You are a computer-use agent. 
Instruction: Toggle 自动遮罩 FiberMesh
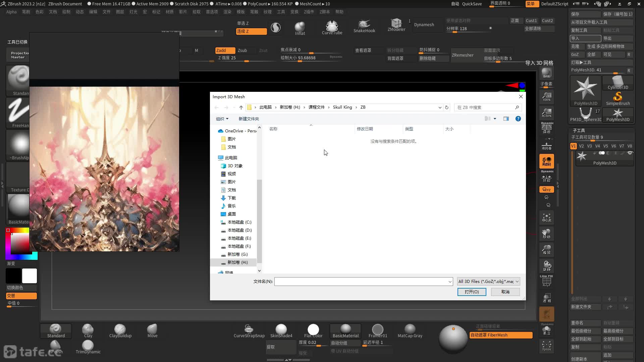point(501,335)
